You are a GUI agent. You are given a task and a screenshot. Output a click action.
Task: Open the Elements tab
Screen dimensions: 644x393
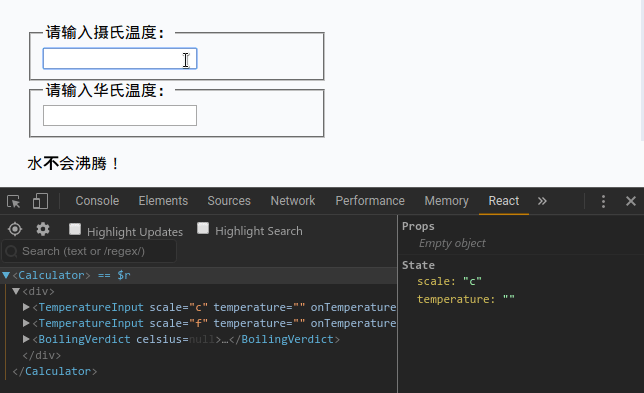(x=163, y=201)
